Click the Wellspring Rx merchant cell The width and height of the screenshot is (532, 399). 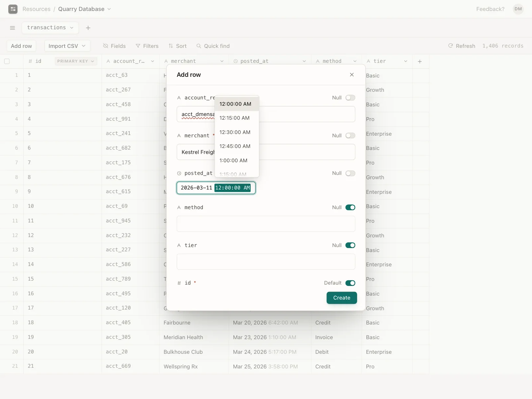[x=194, y=366]
